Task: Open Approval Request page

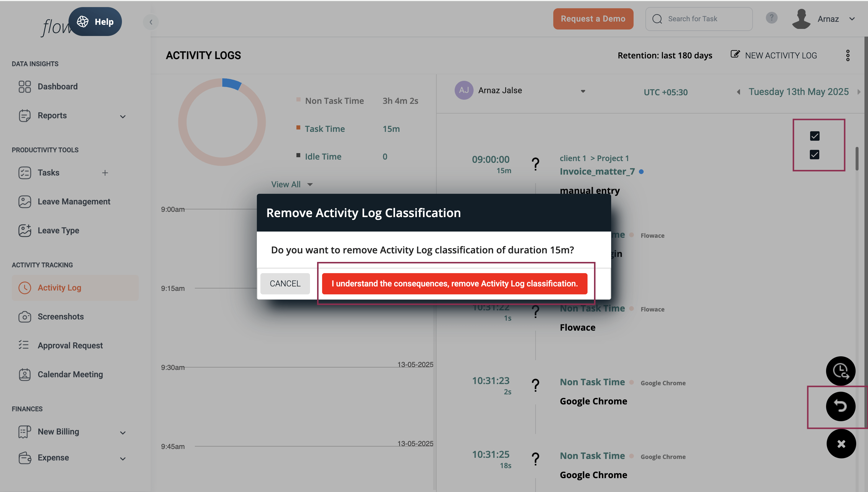Action: click(70, 345)
